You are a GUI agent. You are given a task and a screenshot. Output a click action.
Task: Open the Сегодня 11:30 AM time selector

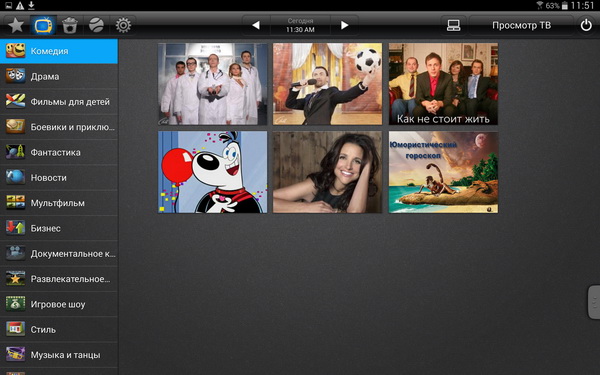pos(300,25)
